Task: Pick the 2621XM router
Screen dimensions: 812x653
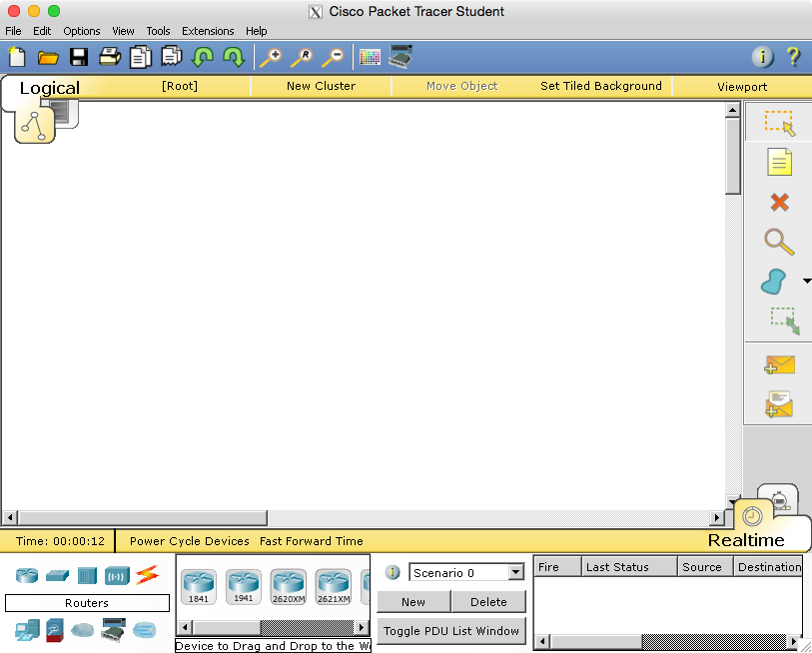Action: 334,587
